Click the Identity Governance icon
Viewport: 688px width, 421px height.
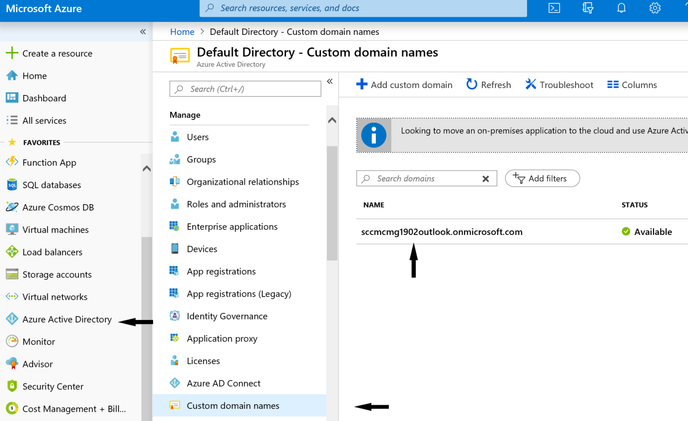(175, 316)
